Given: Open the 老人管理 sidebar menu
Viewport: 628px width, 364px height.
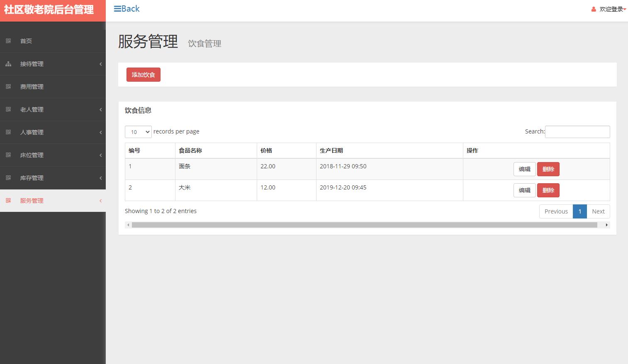Looking at the screenshot, I should 32,109.
